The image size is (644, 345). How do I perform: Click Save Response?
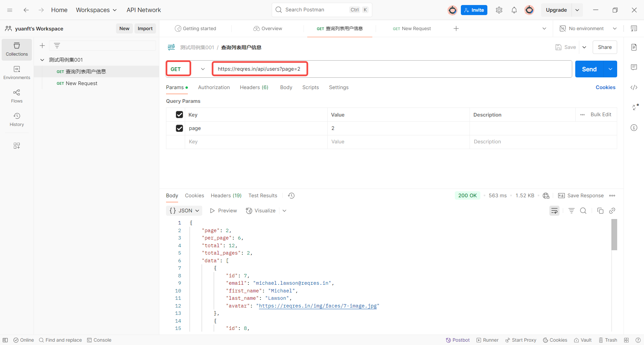pyautogui.click(x=581, y=196)
